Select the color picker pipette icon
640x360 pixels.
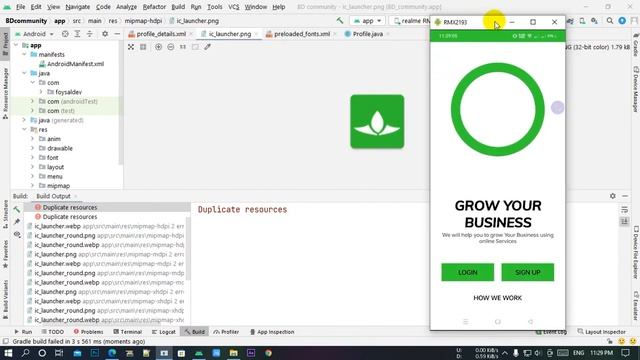click(207, 47)
